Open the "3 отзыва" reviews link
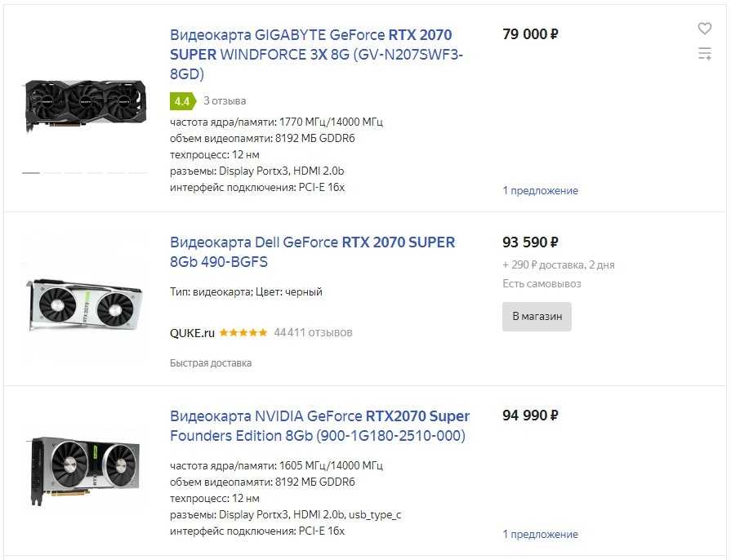Viewport: 731px width, 560px height. click(x=225, y=101)
